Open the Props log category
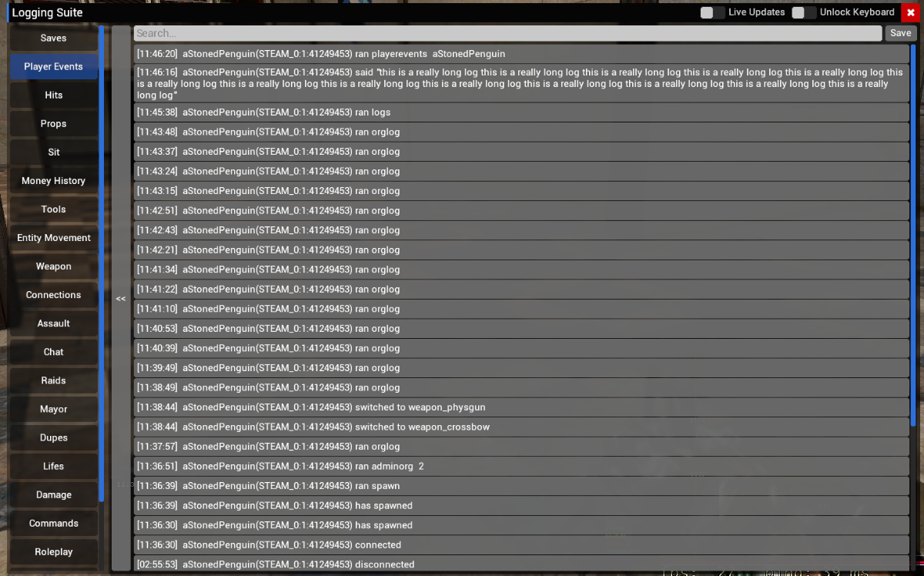The height and width of the screenshot is (576, 924). coord(53,123)
